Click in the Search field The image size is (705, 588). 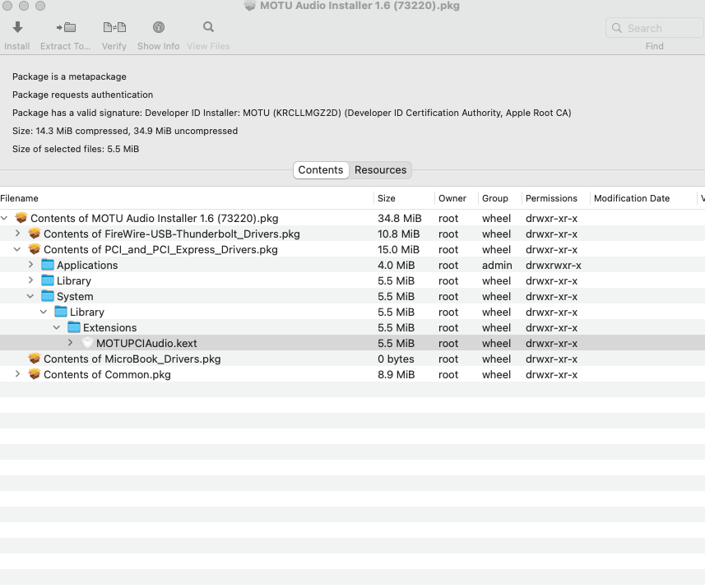(x=654, y=28)
